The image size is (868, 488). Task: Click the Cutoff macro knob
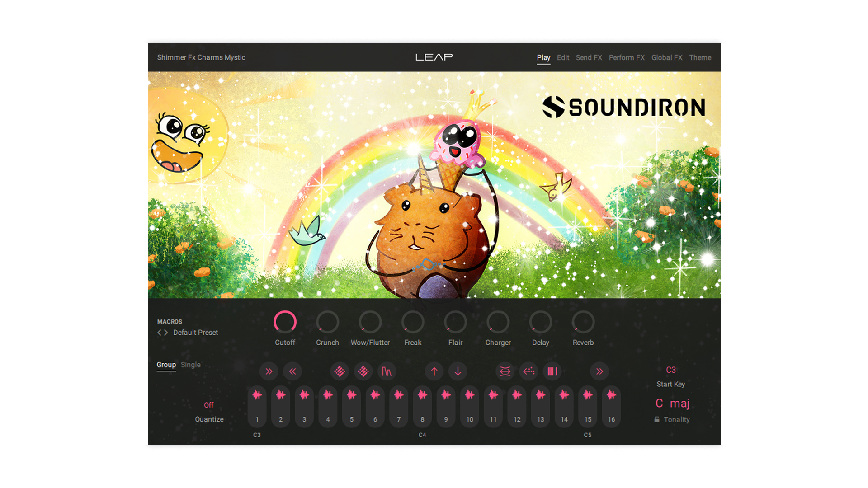pos(285,322)
